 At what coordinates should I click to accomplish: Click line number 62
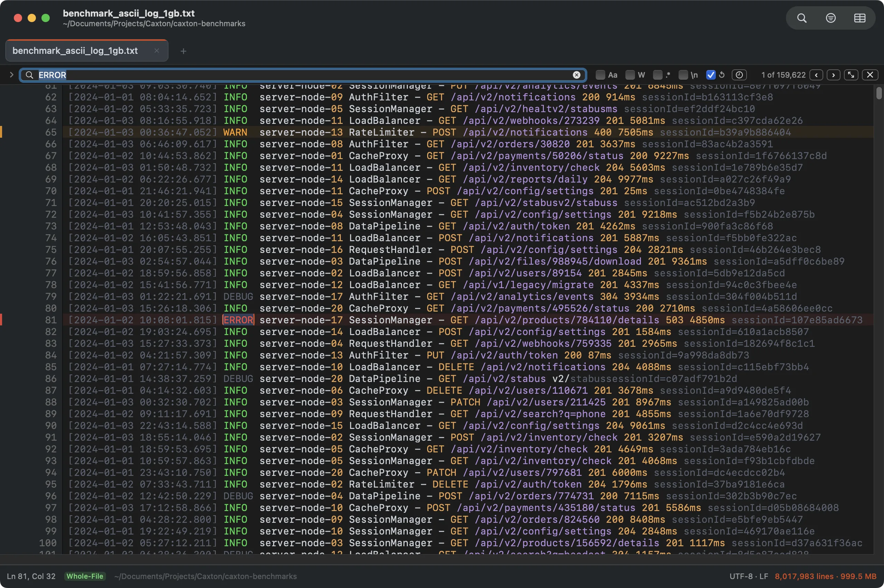[51, 97]
